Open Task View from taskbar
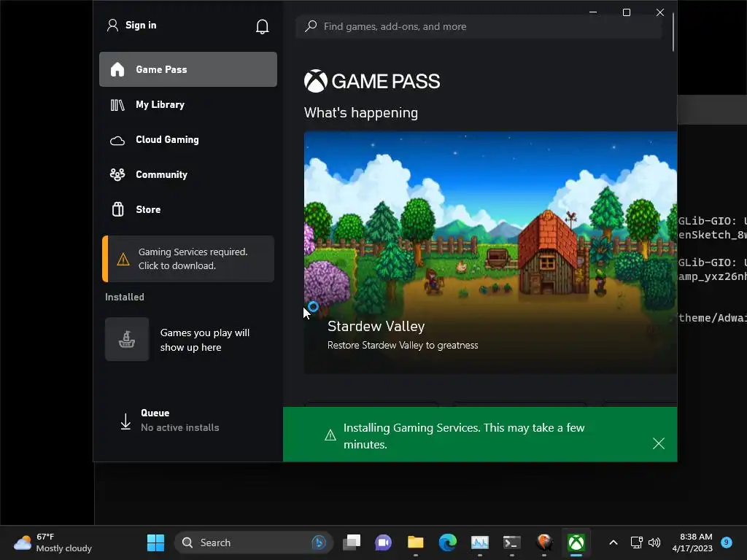Image resolution: width=747 pixels, height=560 pixels. 352,542
